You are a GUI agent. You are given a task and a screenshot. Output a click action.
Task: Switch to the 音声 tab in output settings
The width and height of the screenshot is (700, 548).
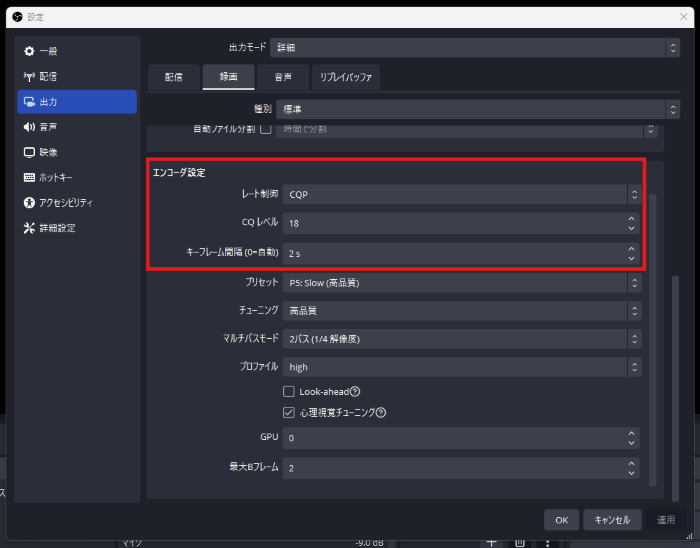point(283,77)
